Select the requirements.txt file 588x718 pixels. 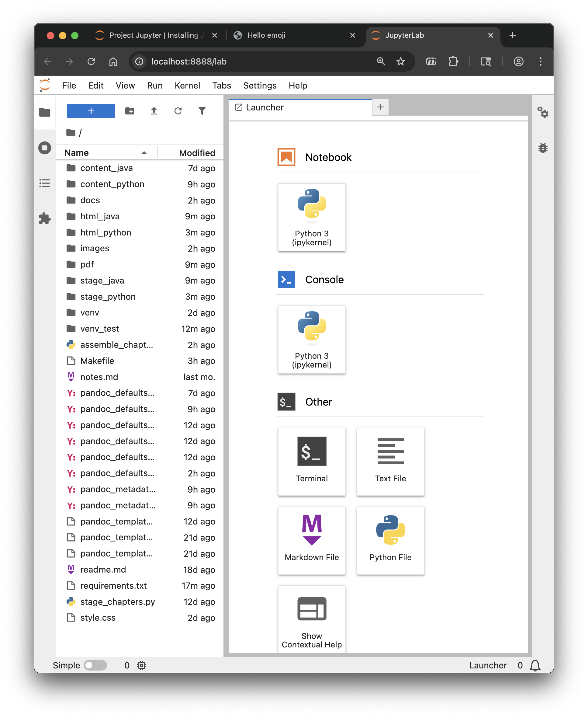coord(140,586)
